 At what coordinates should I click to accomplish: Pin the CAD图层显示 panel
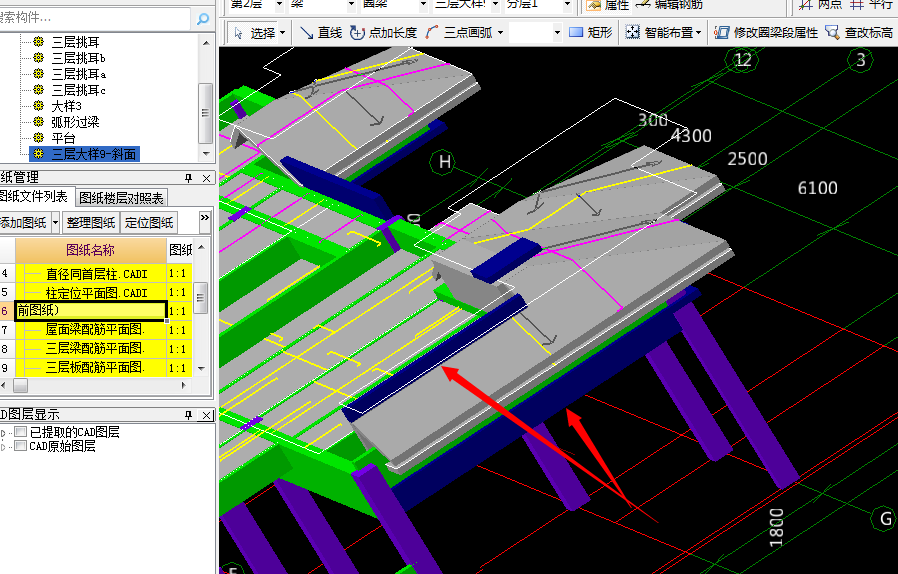pos(188,415)
